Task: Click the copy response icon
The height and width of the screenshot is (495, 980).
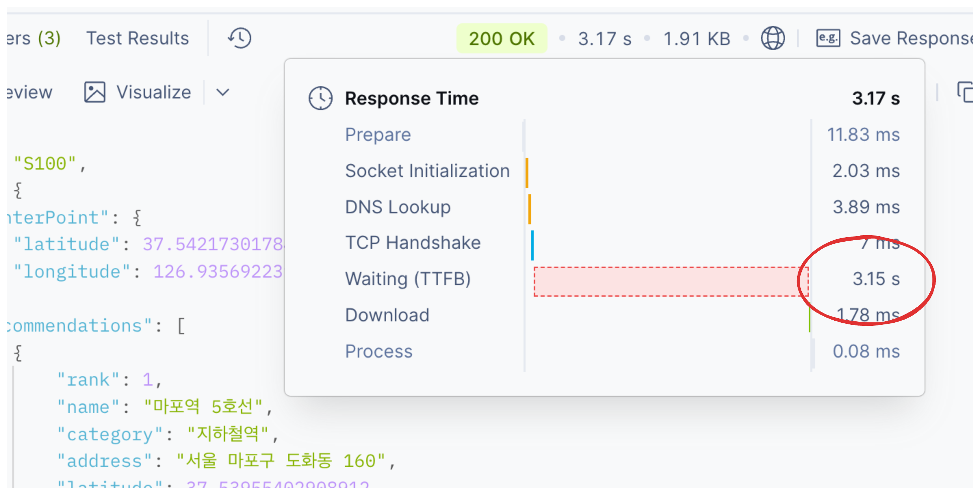Action: click(x=966, y=92)
